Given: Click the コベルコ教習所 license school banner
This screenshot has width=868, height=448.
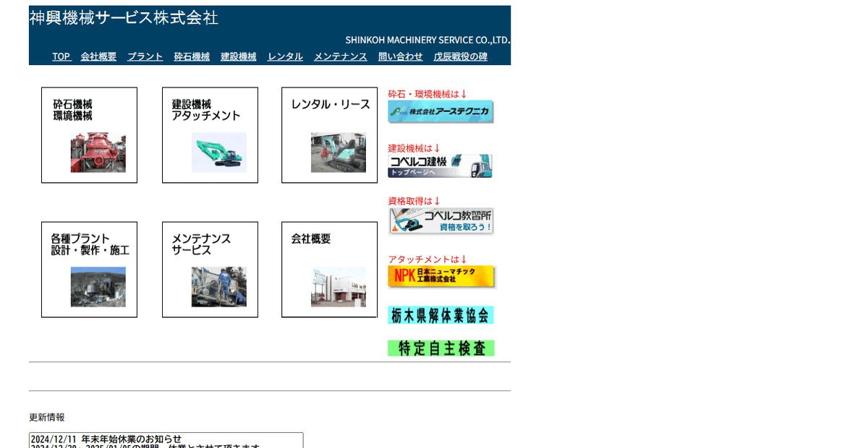Looking at the screenshot, I should coord(441,219).
